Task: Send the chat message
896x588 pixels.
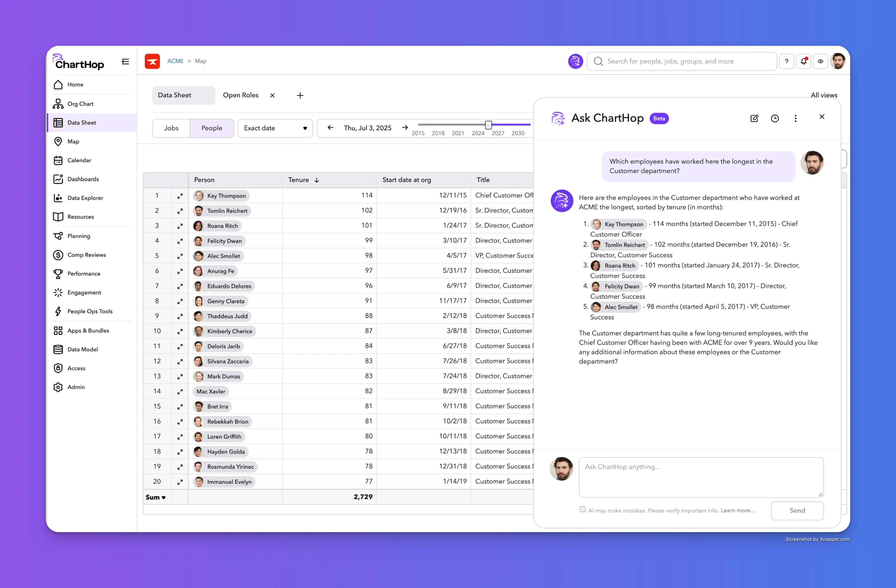Action: (x=797, y=510)
